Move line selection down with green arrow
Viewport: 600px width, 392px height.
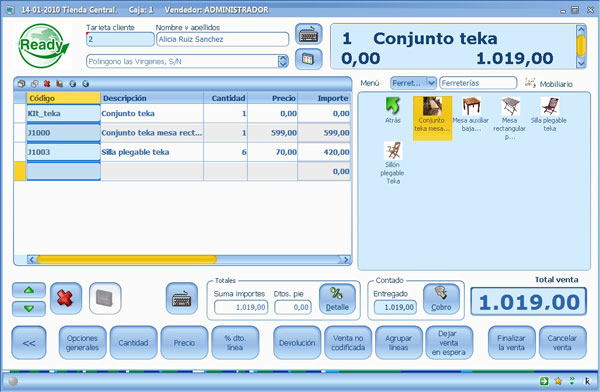click(x=29, y=309)
